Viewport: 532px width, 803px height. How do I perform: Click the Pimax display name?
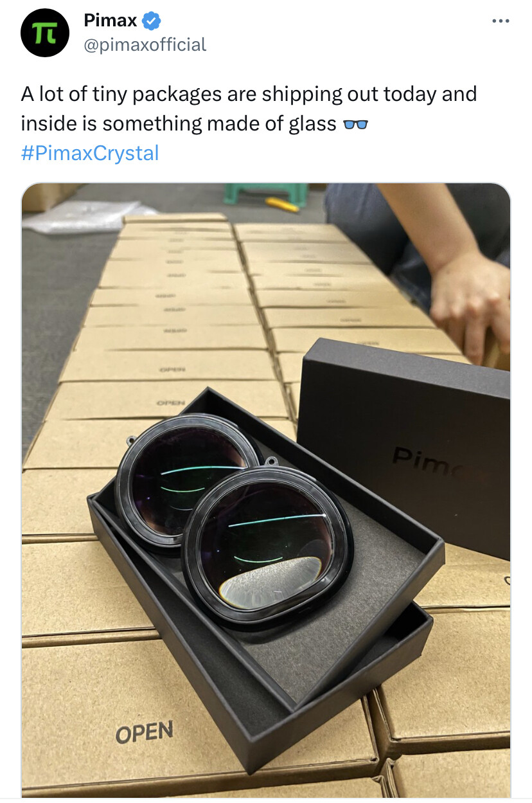point(110,21)
